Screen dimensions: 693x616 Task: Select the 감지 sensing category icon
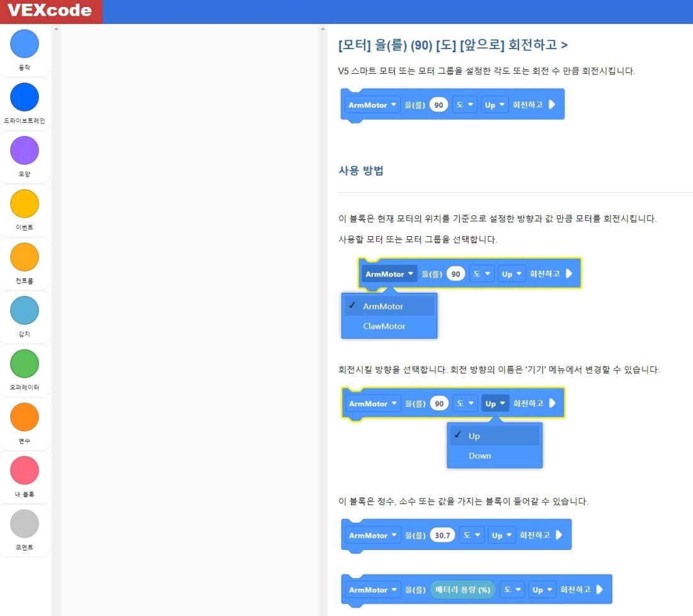pyautogui.click(x=25, y=311)
